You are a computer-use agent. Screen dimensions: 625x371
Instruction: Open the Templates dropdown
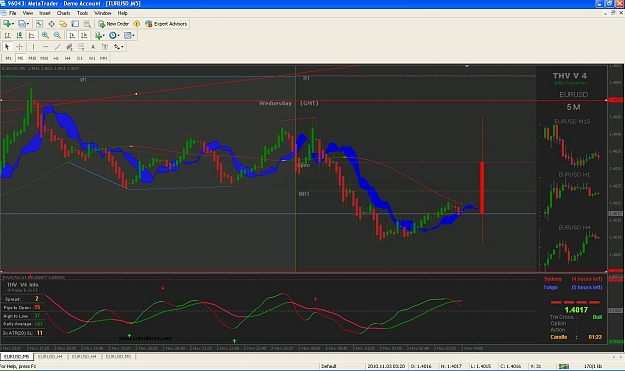pyautogui.click(x=129, y=35)
